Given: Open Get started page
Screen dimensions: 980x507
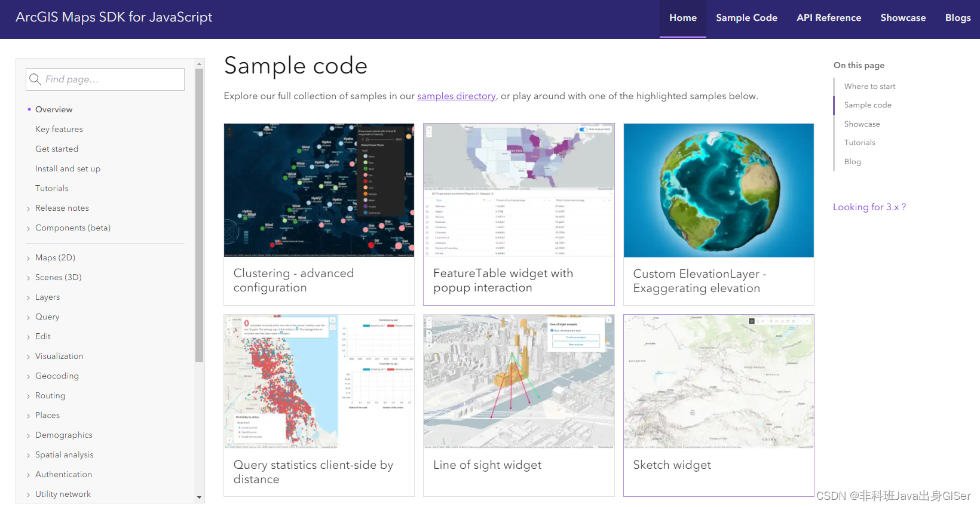Looking at the screenshot, I should (57, 149).
